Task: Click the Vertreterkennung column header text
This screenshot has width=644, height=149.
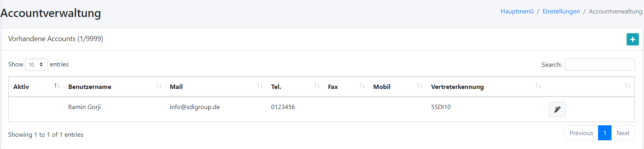Action: click(457, 87)
